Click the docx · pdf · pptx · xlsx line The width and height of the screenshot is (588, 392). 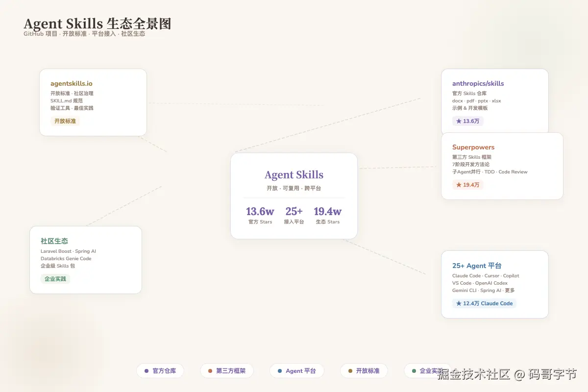coord(477,101)
